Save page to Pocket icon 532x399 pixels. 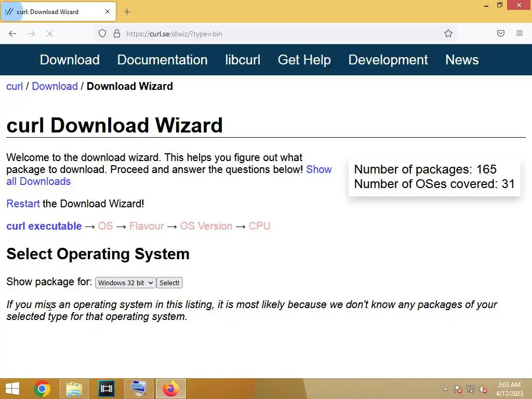(x=501, y=33)
